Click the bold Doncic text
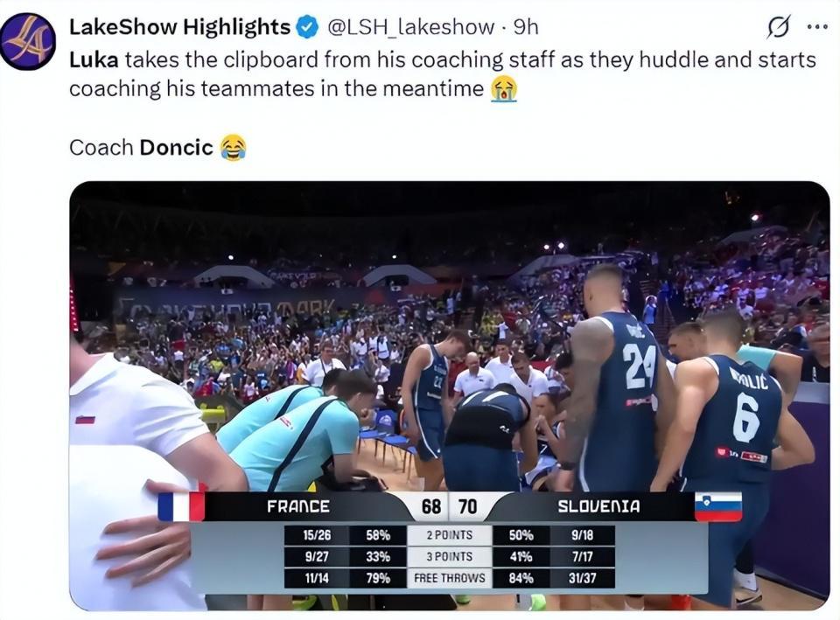Screen dimensions: 840x620 coord(176,147)
